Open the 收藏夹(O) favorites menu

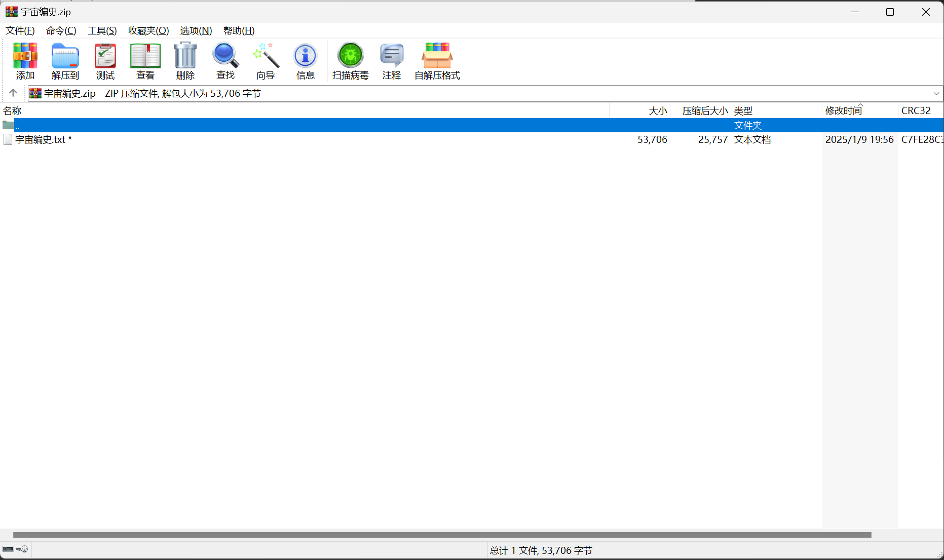148,31
